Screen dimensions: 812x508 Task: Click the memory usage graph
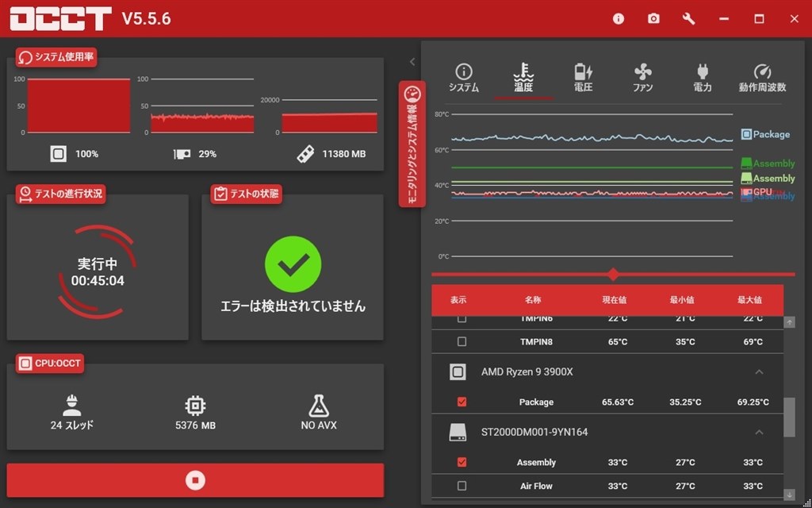(x=329, y=116)
